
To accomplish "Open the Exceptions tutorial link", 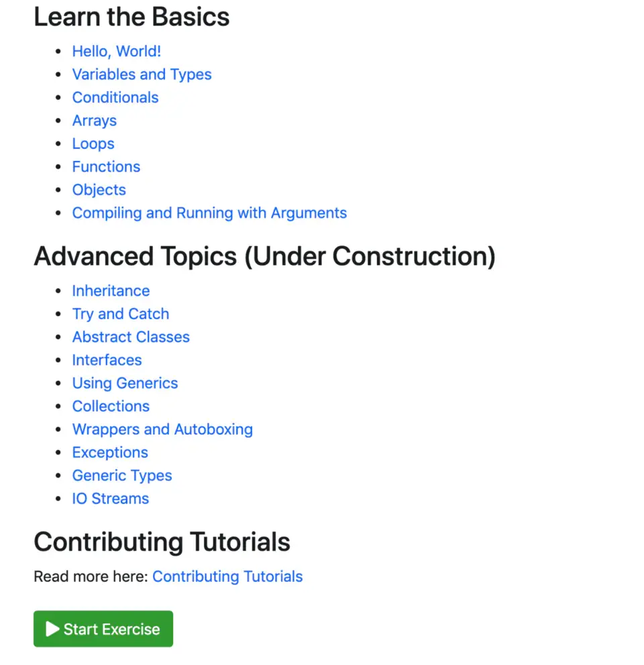I will click(x=110, y=452).
